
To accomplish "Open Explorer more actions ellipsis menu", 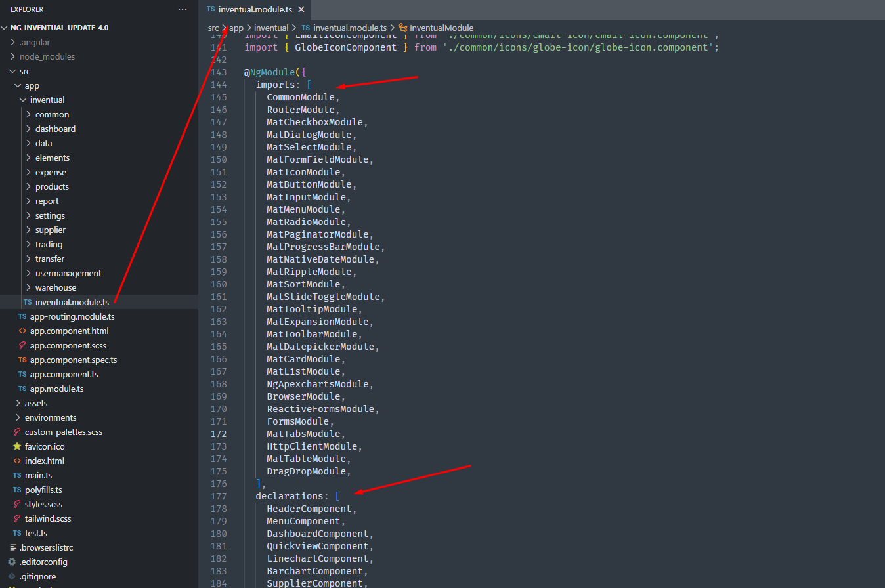I will (183, 9).
